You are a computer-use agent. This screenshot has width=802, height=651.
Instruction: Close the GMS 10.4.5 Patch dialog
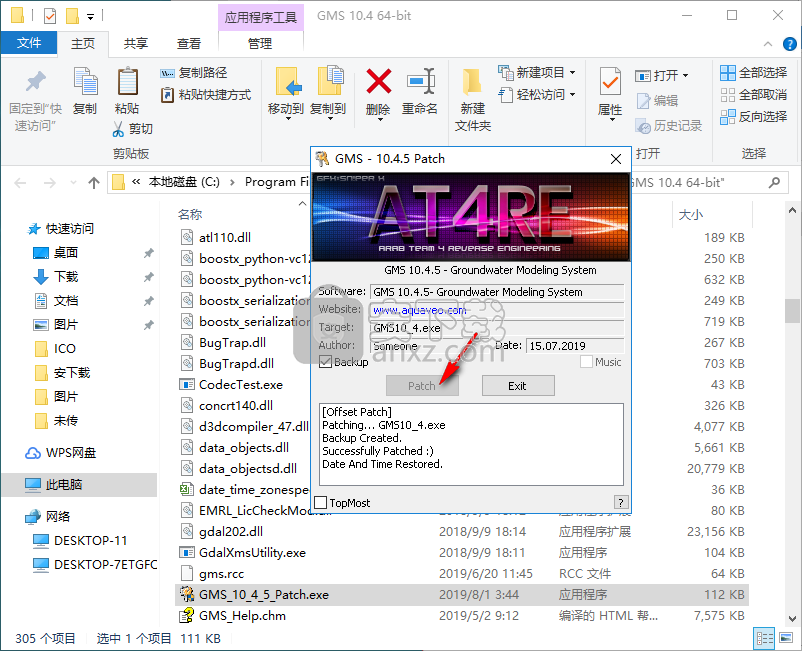tap(616, 159)
